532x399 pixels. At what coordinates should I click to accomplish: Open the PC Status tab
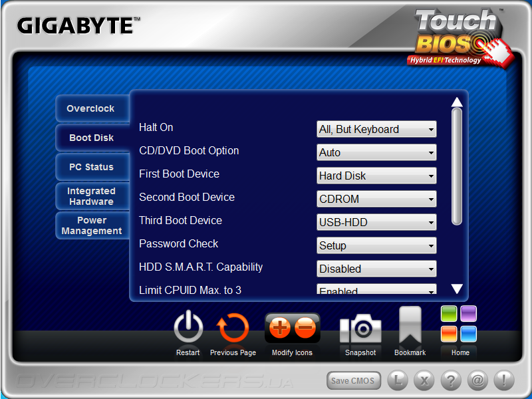(92, 167)
